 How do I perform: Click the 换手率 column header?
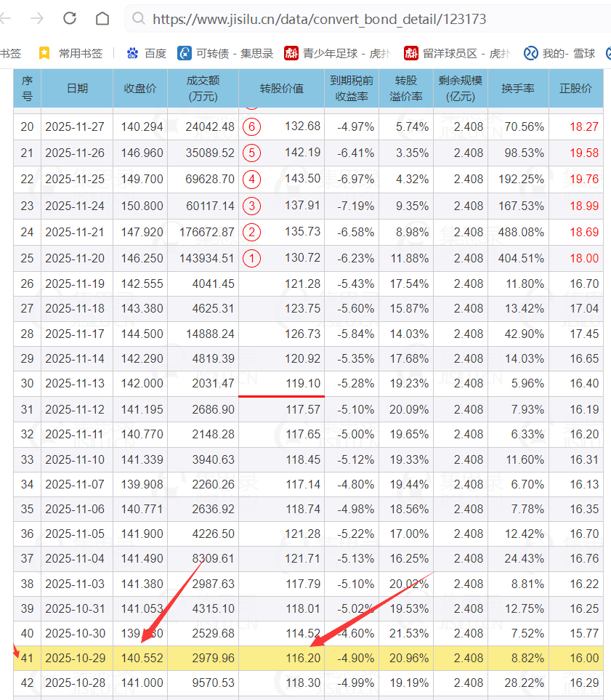pos(517,88)
